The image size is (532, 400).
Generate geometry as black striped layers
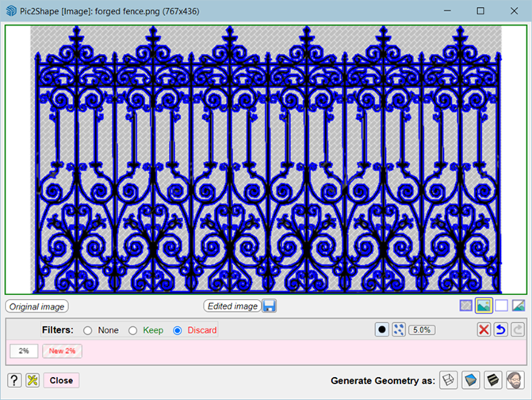492,379
